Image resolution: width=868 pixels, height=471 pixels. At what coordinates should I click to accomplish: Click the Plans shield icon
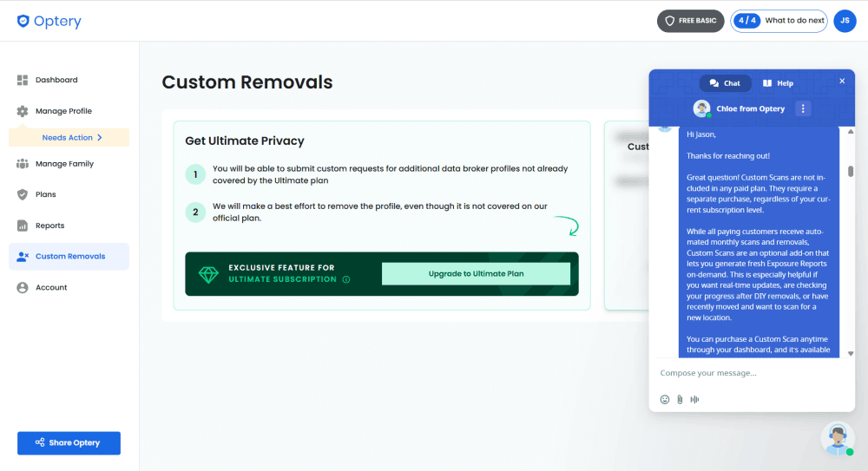coord(23,194)
